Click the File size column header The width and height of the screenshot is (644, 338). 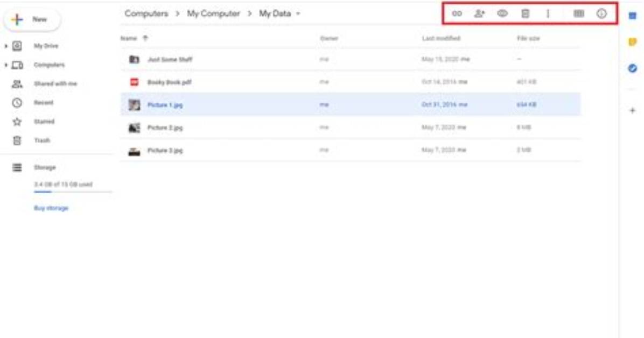point(528,38)
